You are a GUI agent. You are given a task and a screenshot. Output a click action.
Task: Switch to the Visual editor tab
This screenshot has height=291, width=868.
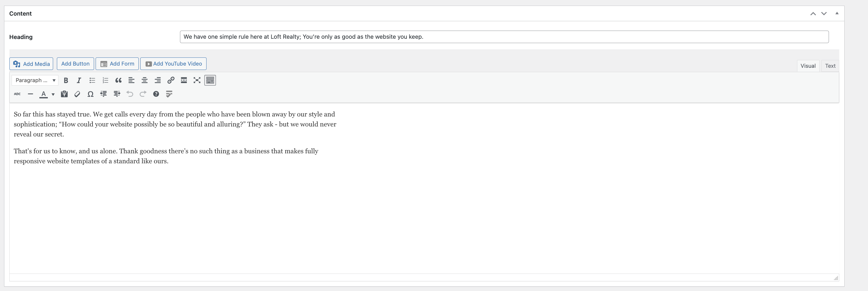(808, 66)
